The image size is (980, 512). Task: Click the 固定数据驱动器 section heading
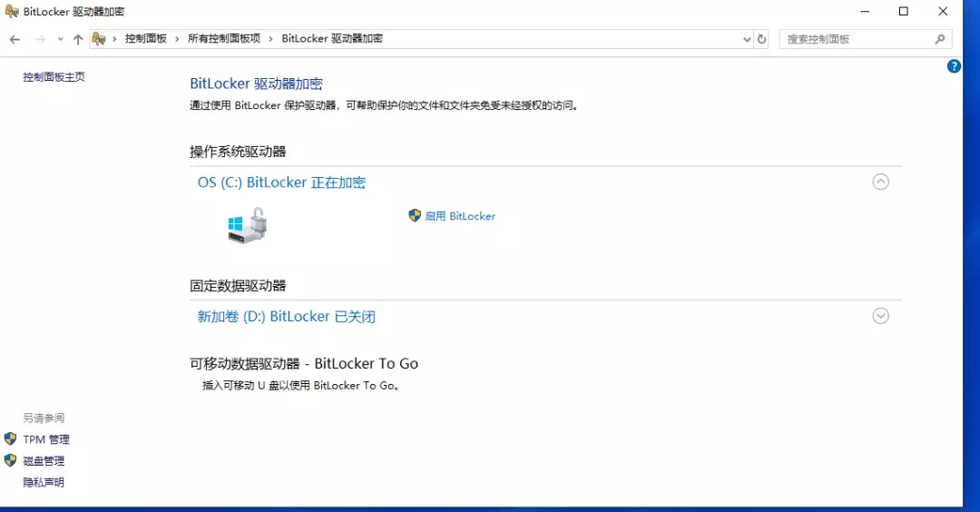[x=238, y=286]
